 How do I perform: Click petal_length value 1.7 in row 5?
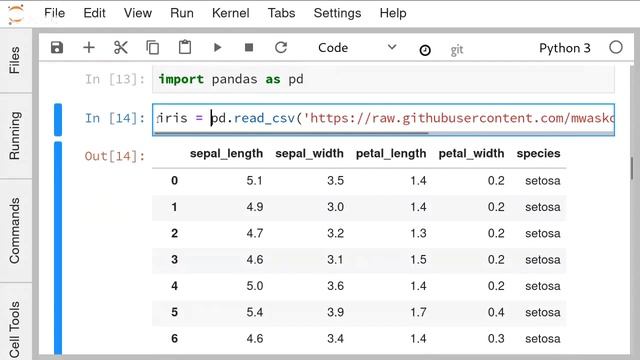point(418,312)
